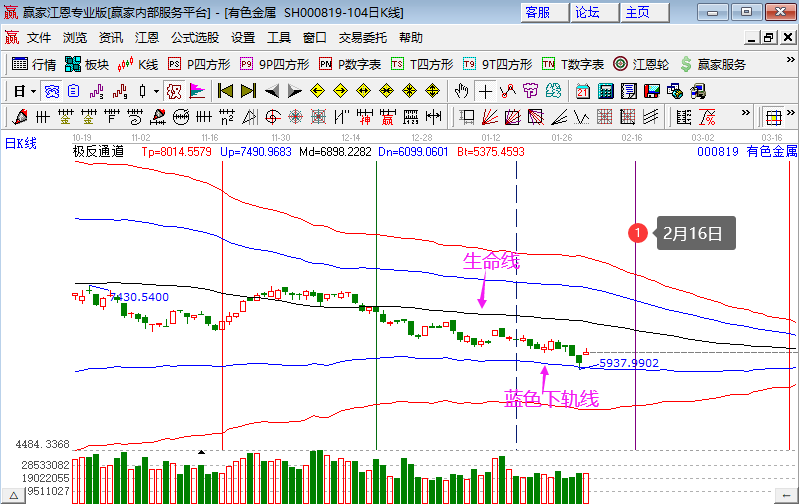
Task: Click the left-arrow button at bottom-right corner
Action: click(x=785, y=495)
